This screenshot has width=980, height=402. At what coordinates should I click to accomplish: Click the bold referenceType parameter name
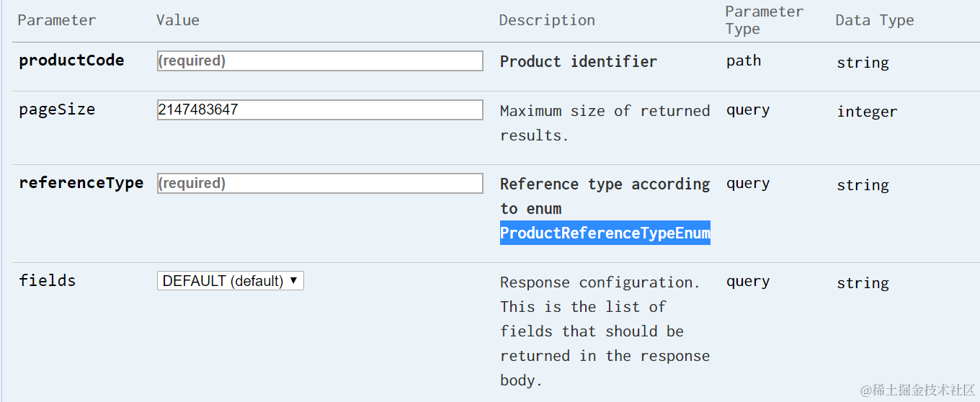81,183
